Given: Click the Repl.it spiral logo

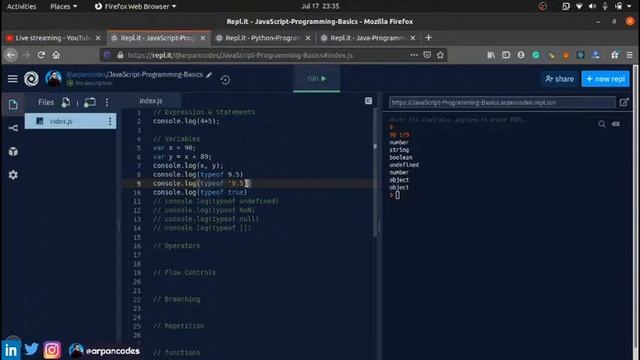Looking at the screenshot, I should [31, 79].
